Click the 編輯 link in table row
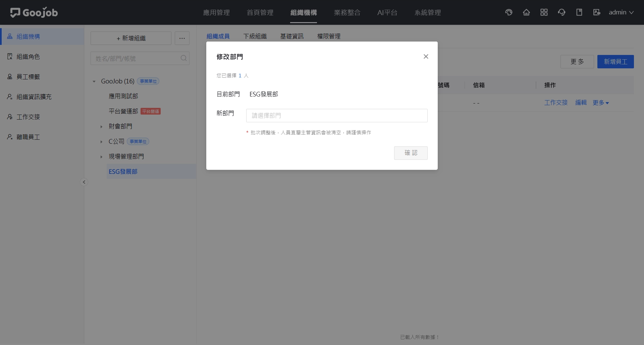The height and width of the screenshot is (345, 644). (x=581, y=102)
